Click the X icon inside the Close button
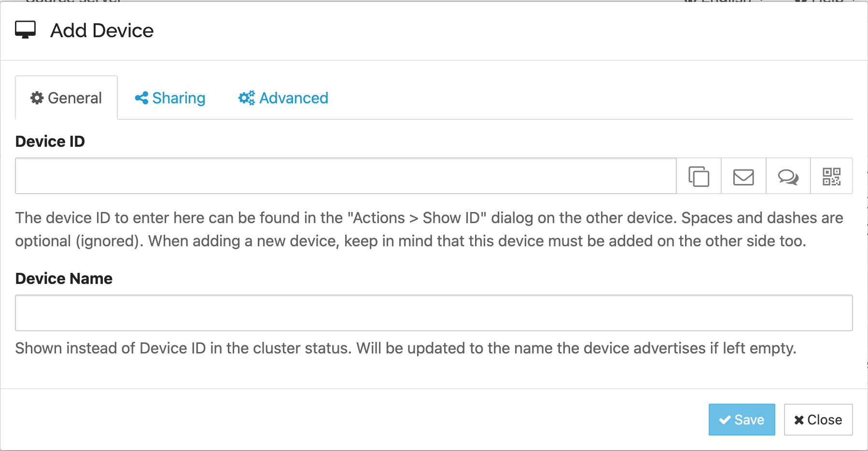 tap(799, 420)
